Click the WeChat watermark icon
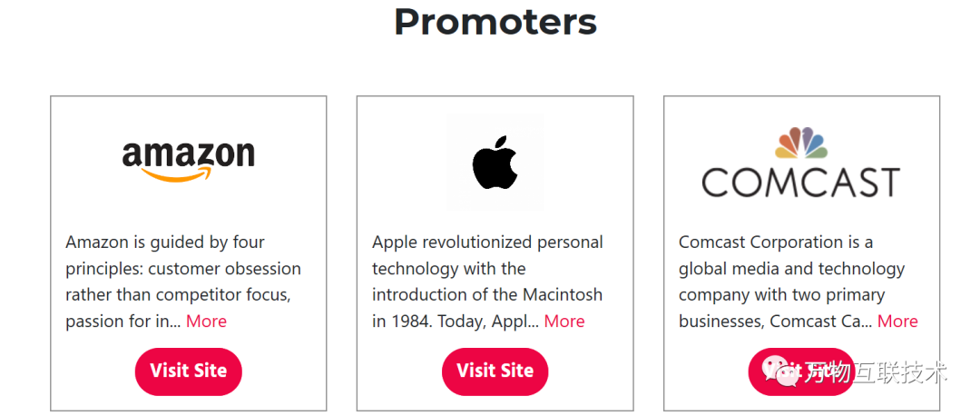 (x=778, y=370)
